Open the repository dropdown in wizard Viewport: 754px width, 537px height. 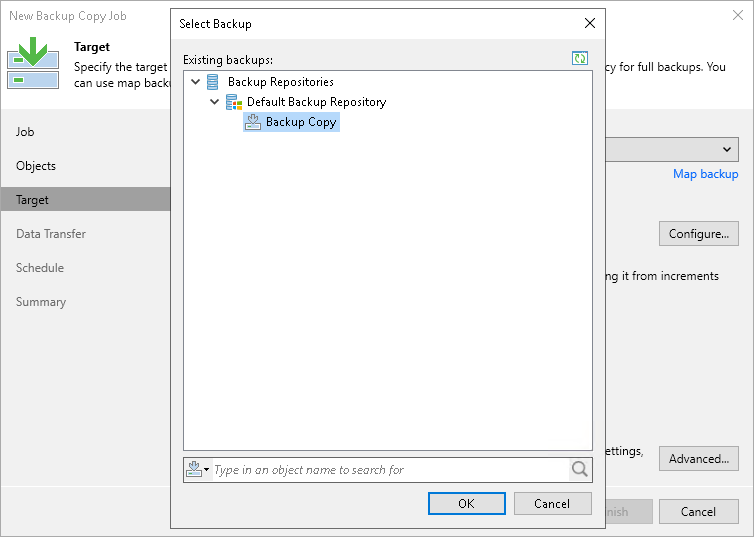point(727,150)
